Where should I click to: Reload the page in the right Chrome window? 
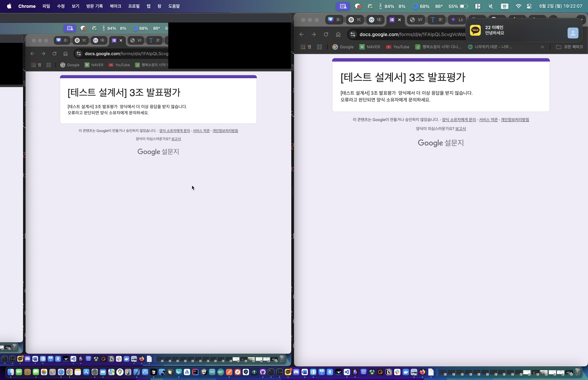pyautogui.click(x=326, y=34)
